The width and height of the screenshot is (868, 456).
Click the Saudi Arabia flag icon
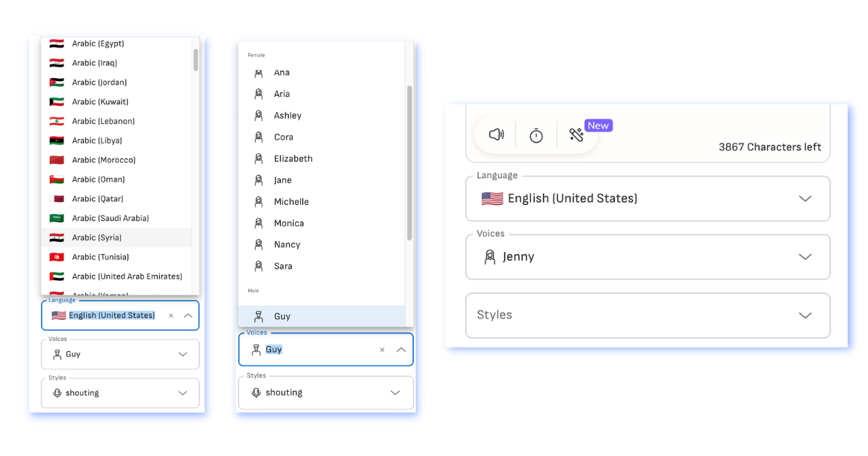coord(57,218)
